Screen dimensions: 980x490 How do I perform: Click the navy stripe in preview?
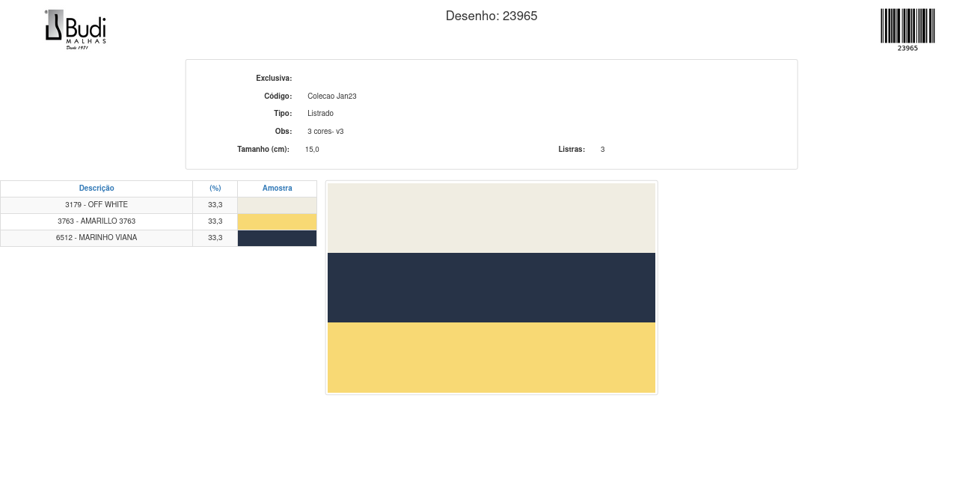pyautogui.click(x=491, y=287)
